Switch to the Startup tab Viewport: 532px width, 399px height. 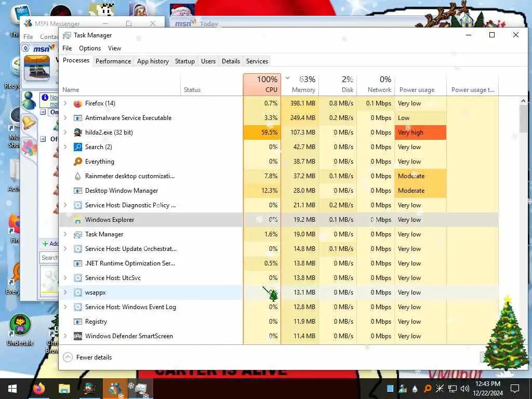click(184, 61)
